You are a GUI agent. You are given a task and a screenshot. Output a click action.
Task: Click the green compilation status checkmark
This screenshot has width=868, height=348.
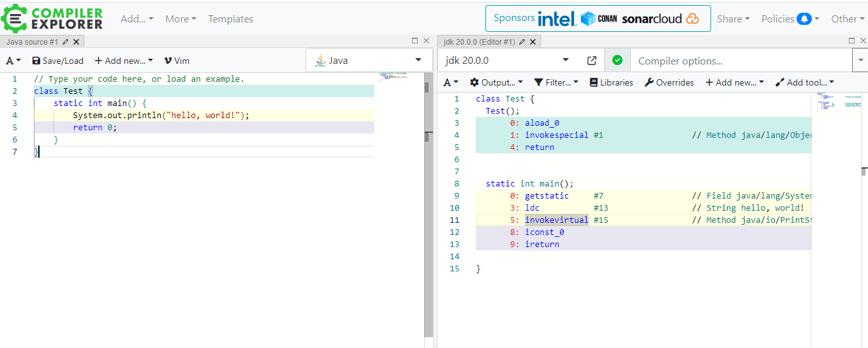coord(617,60)
